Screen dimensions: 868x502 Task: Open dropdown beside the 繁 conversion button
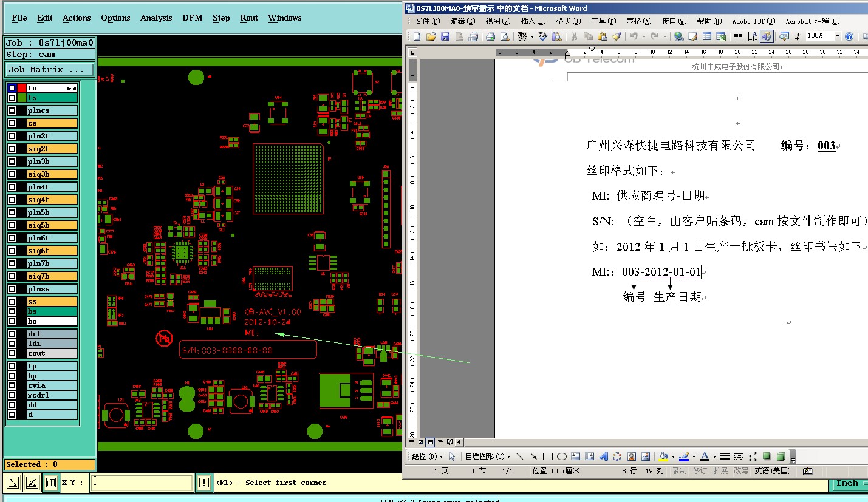point(532,36)
